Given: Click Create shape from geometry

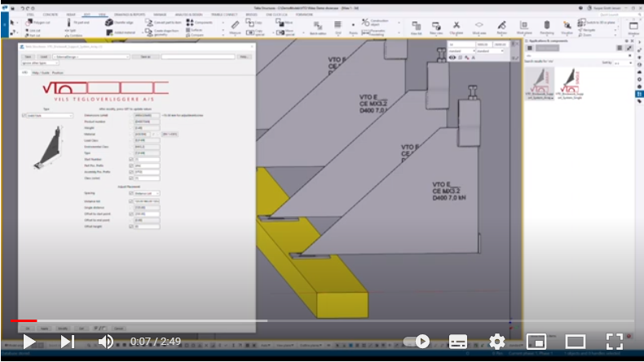Looking at the screenshot, I should (162, 33).
